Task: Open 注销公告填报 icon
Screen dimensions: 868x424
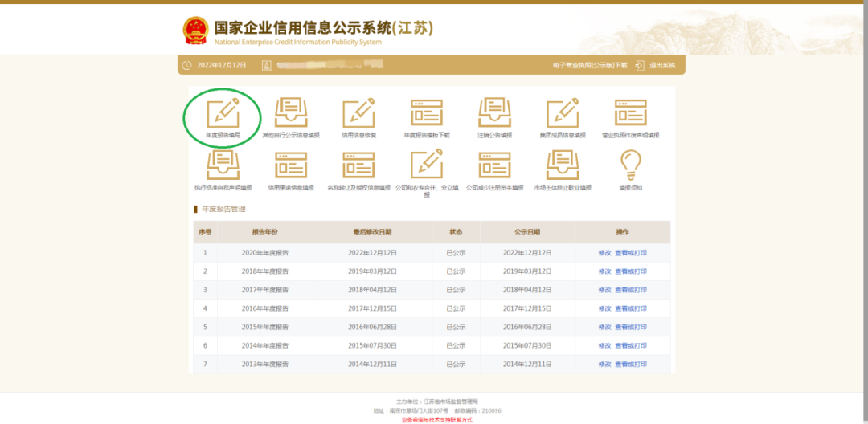Action: point(494,113)
